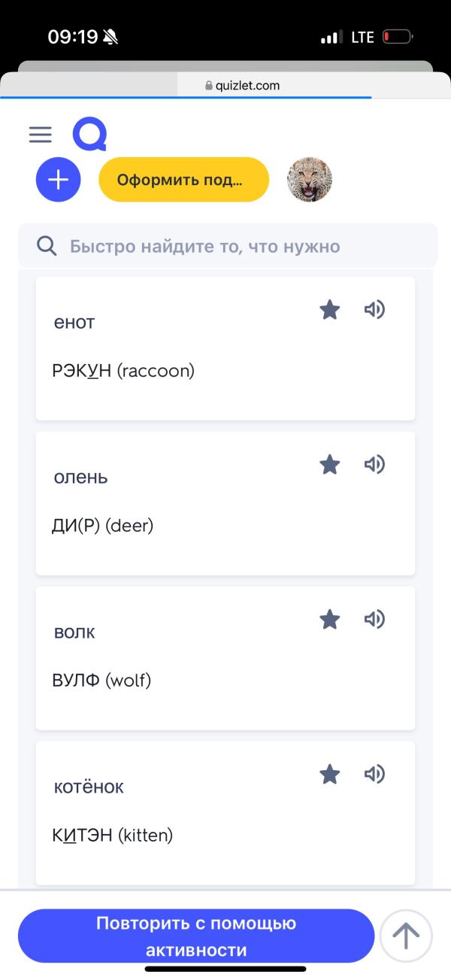The image size is (451, 980).
Task: Toggle the star on the олень card
Action: click(329, 464)
